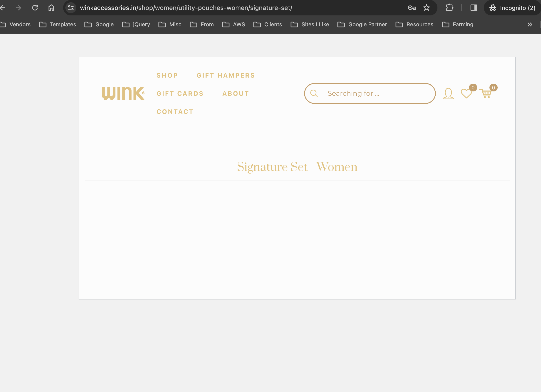The width and height of the screenshot is (541, 392).
Task: Open the Farming bookmark folder
Action: tap(457, 24)
